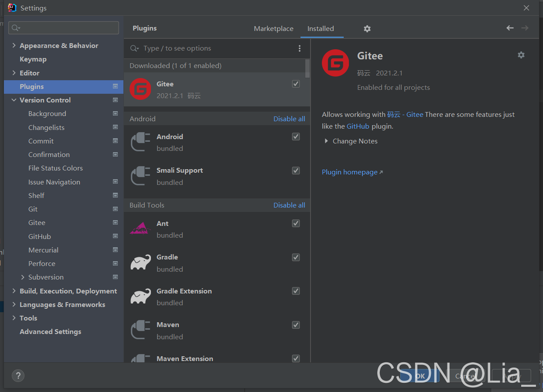The image size is (543, 392).
Task: Disable the Gitee plugin checkbox
Action: [x=296, y=84]
